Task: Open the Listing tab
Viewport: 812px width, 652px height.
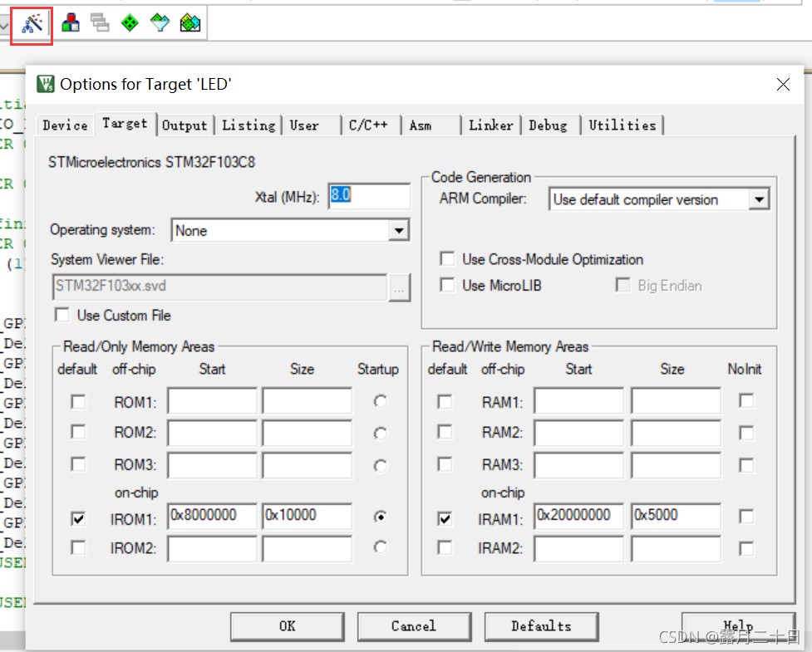Action: tap(249, 125)
